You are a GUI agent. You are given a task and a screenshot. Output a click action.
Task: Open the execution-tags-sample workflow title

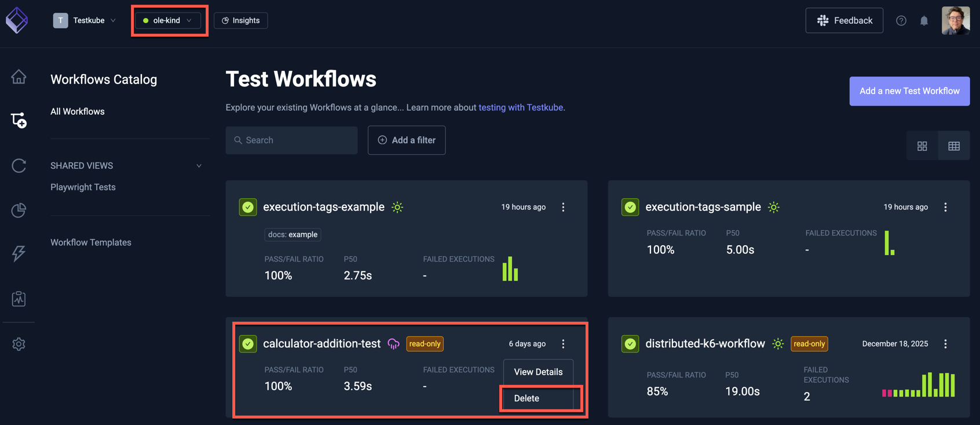click(703, 207)
